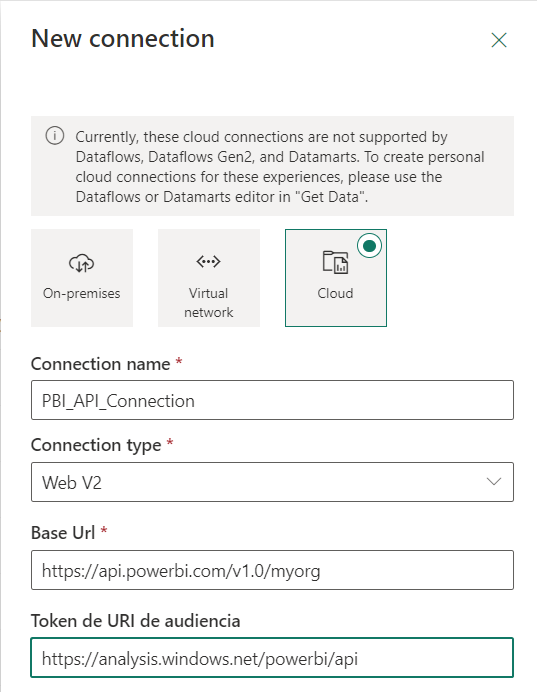Click the Base Url input field
Viewport: 537px width, 692px height.
[272, 570]
